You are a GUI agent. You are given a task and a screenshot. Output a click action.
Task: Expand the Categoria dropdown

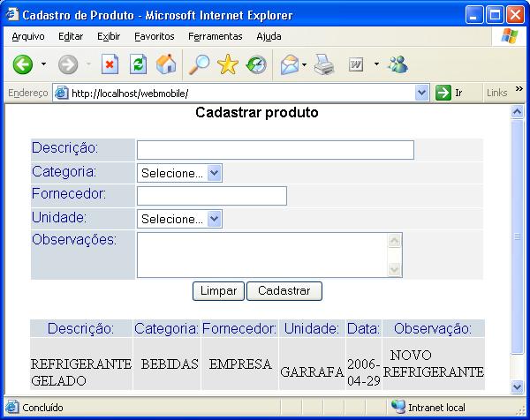tap(215, 173)
